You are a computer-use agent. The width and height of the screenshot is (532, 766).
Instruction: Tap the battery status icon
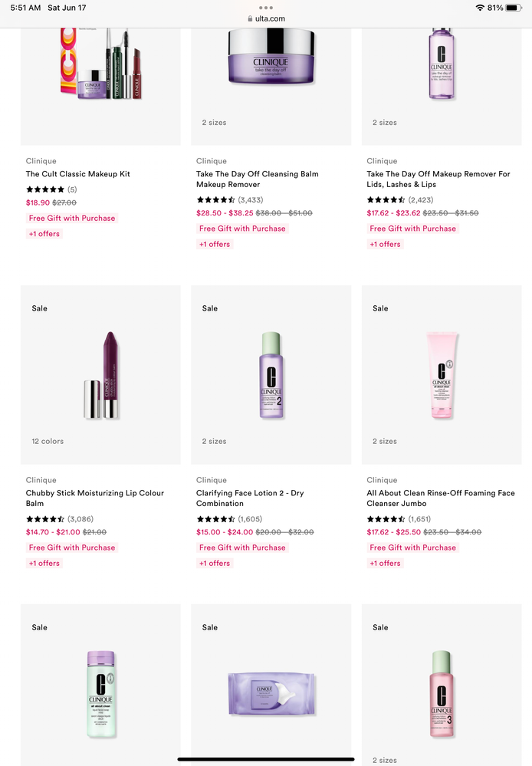(514, 8)
